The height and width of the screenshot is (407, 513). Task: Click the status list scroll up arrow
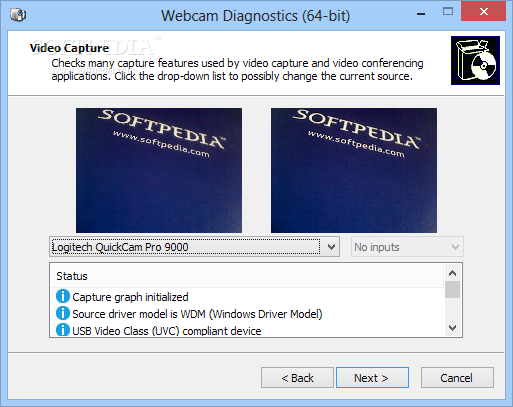point(452,273)
